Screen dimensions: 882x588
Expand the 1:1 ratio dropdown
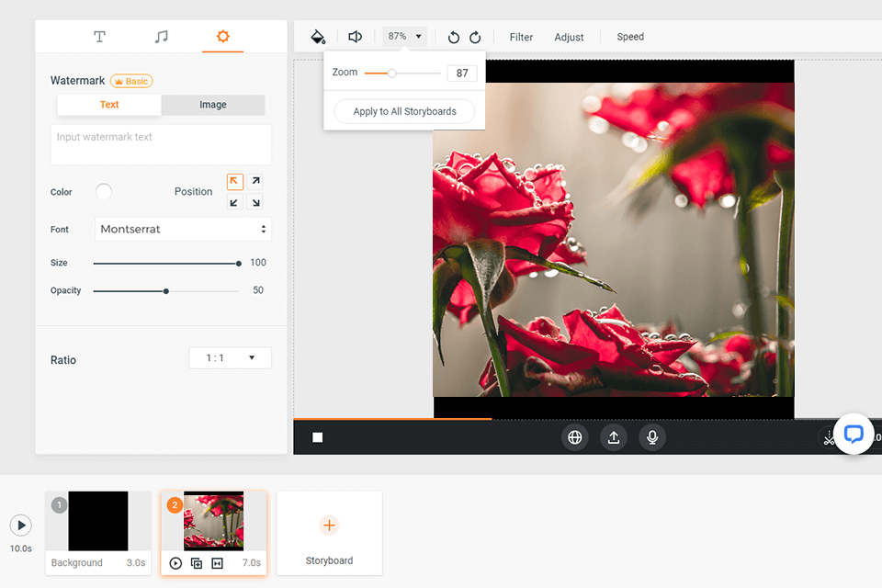point(230,357)
